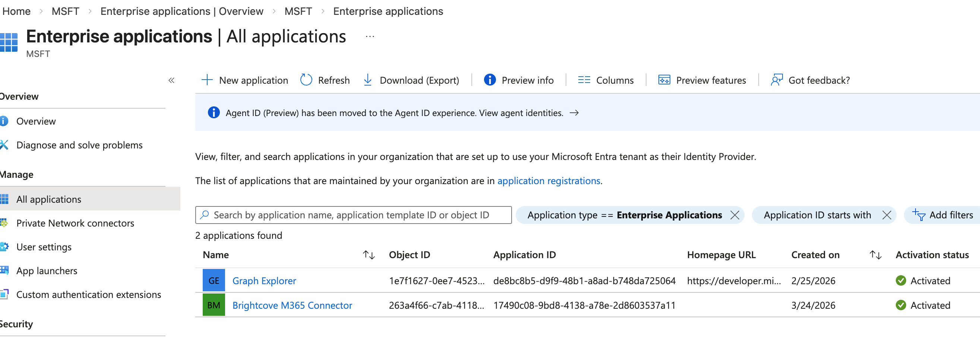The height and width of the screenshot is (337, 980).
Task: Open the Columns chooser
Action: point(606,80)
